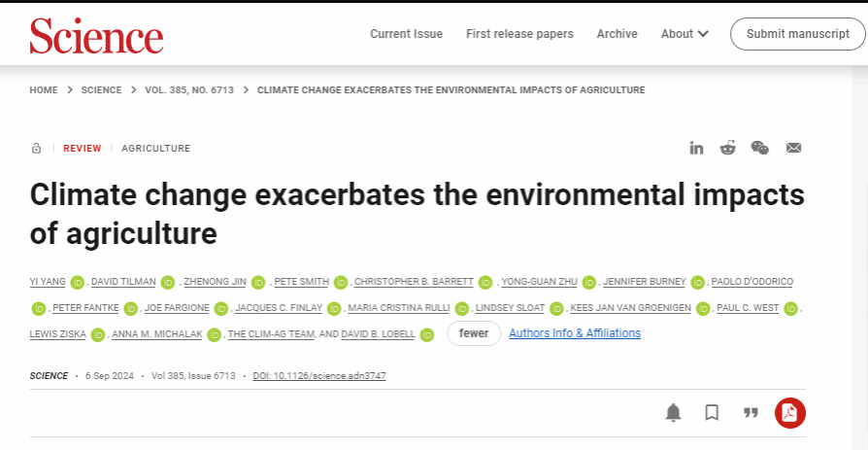Follow the DOI link 10.1126/science.adn3747
This screenshot has width=868, height=450.
319,376
